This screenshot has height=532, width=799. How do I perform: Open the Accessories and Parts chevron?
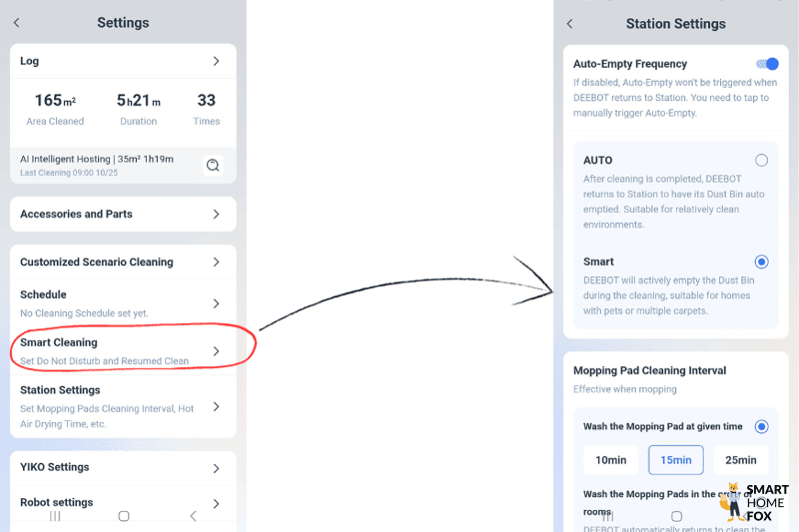(x=216, y=215)
